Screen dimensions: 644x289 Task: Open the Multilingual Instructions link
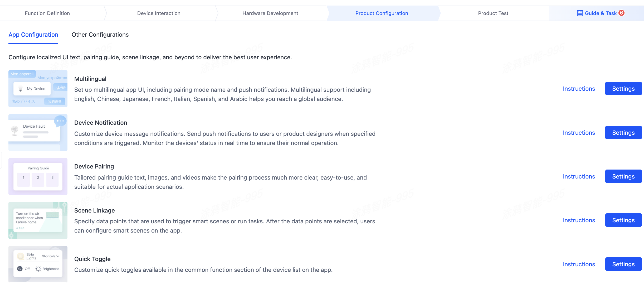(579, 89)
